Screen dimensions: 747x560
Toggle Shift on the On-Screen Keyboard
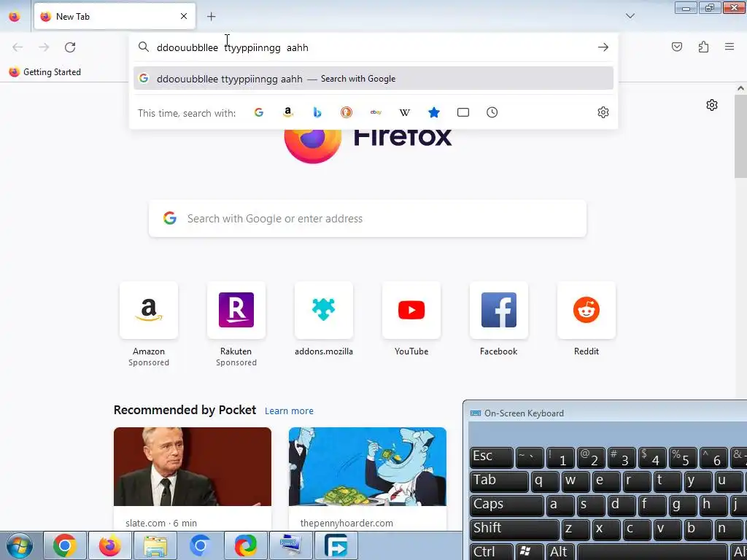pos(514,529)
